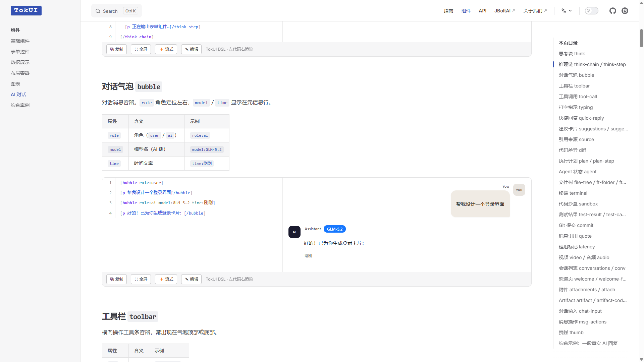Click the page vertical scrollbar thumb

point(641,38)
